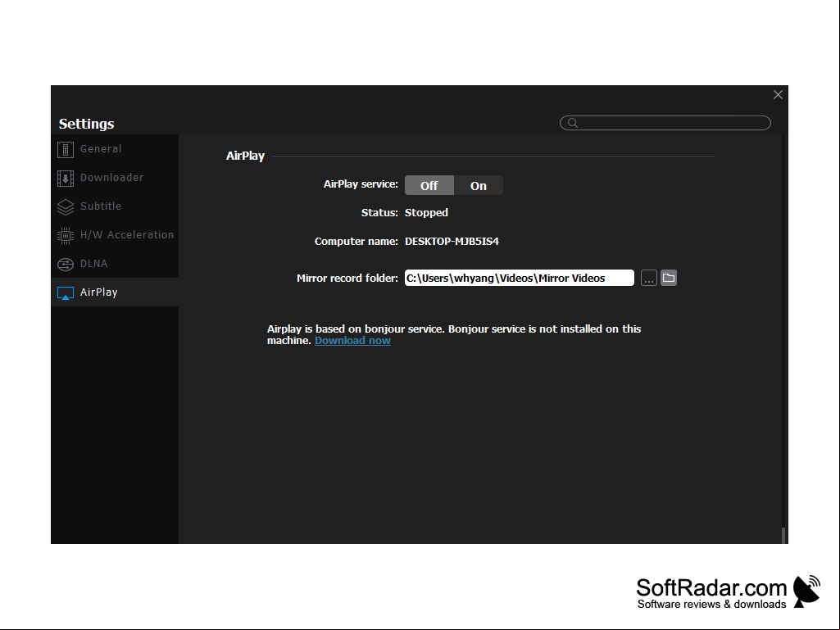Click the Subtitle layers icon
Screen dimensions: 840x630
(66, 206)
